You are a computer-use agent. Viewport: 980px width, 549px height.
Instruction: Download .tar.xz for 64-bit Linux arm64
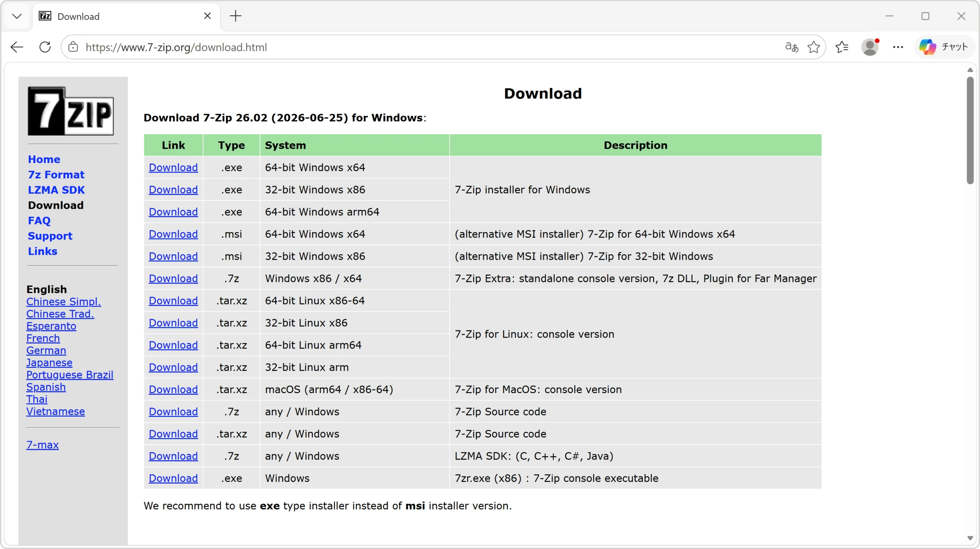pos(173,345)
